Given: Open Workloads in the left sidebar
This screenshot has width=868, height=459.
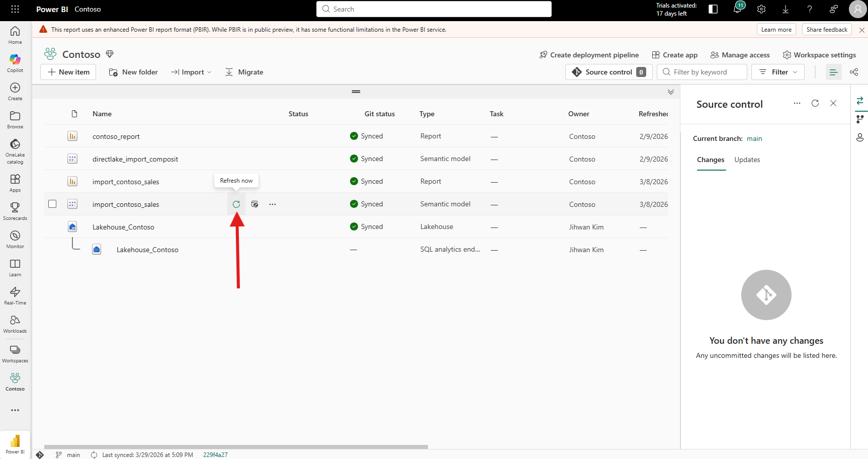Looking at the screenshot, I should point(15,324).
